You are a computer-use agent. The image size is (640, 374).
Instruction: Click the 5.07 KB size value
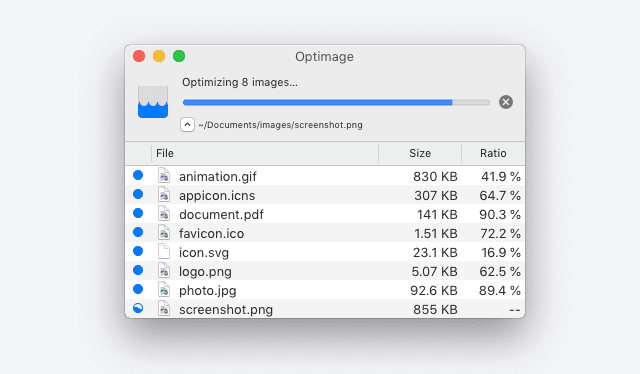click(x=435, y=272)
